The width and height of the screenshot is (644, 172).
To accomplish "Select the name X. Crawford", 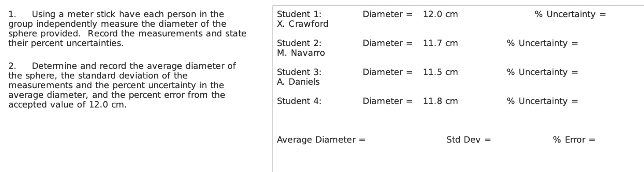I will point(303,24).
